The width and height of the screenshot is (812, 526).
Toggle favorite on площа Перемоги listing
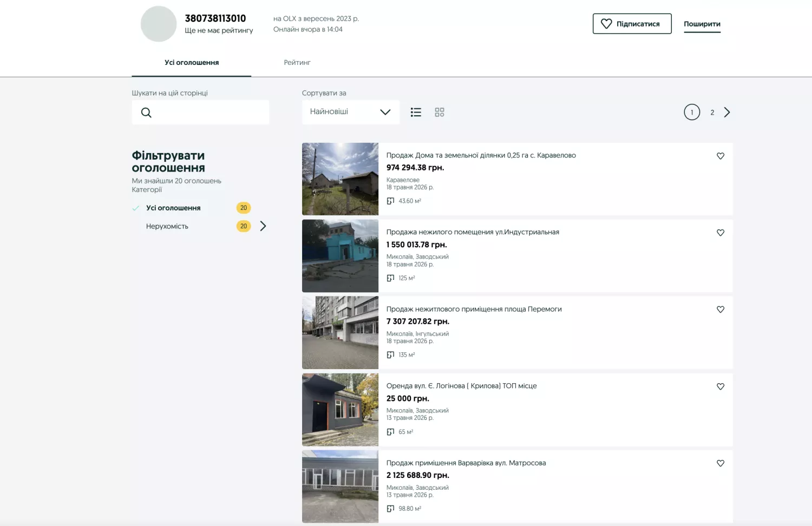pos(721,310)
